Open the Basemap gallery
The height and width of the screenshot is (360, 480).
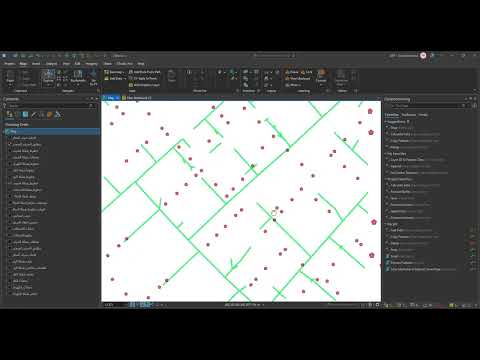click(x=114, y=72)
